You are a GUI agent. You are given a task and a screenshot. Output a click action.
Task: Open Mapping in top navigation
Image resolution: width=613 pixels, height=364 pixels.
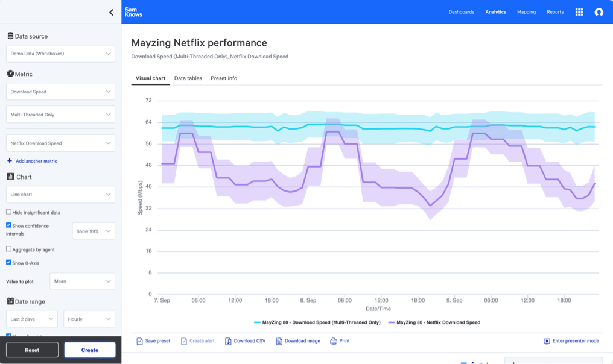526,12
